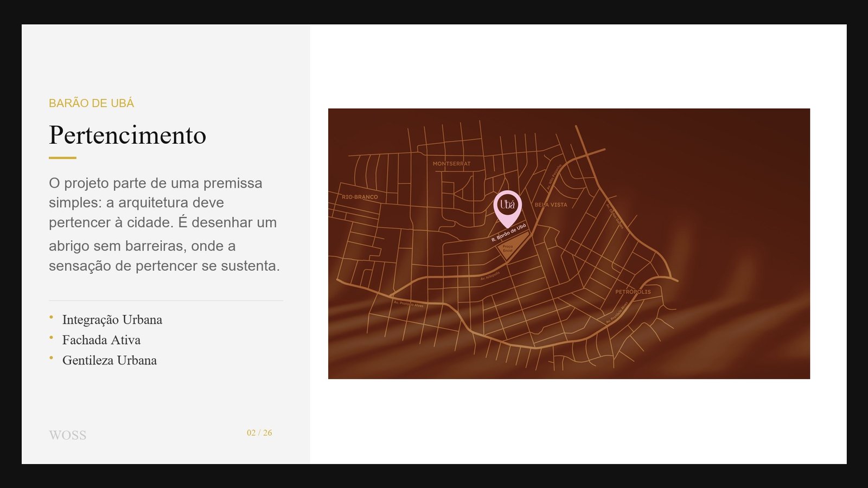Select the BELA VISTA map label
868x488 pixels.
(x=551, y=205)
